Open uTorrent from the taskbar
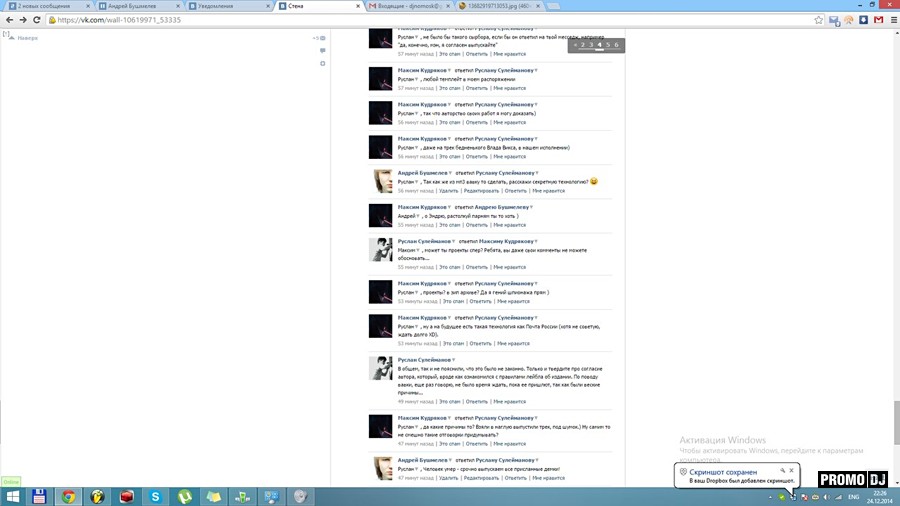900x506 pixels. (x=185, y=496)
